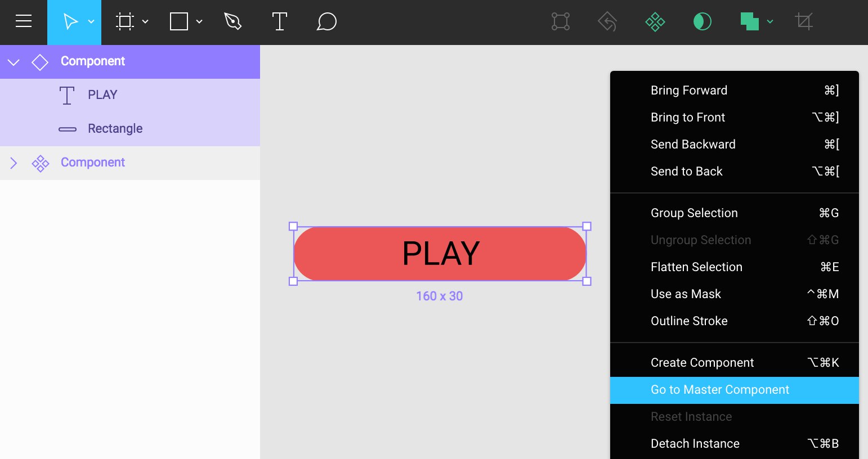Open the hamburger main menu
This screenshot has width=868, height=459.
click(x=24, y=21)
